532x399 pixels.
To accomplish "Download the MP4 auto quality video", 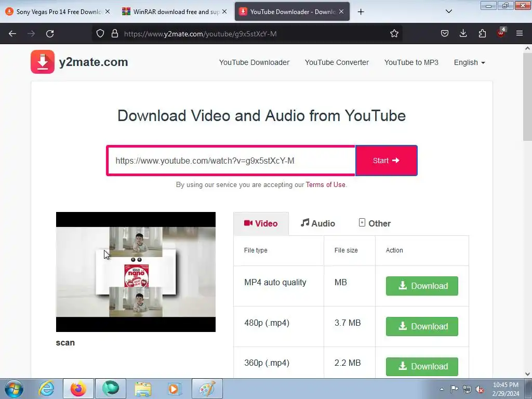I will point(422,286).
